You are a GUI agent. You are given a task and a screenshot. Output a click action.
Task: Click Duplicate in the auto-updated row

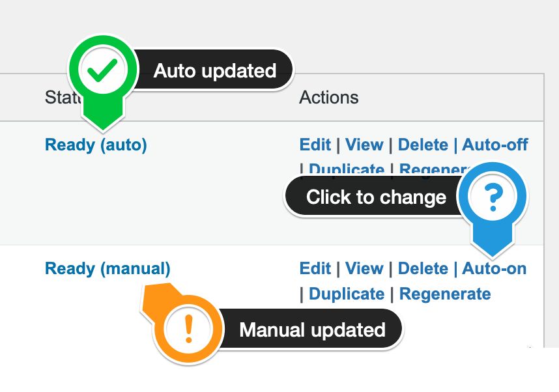pos(347,169)
